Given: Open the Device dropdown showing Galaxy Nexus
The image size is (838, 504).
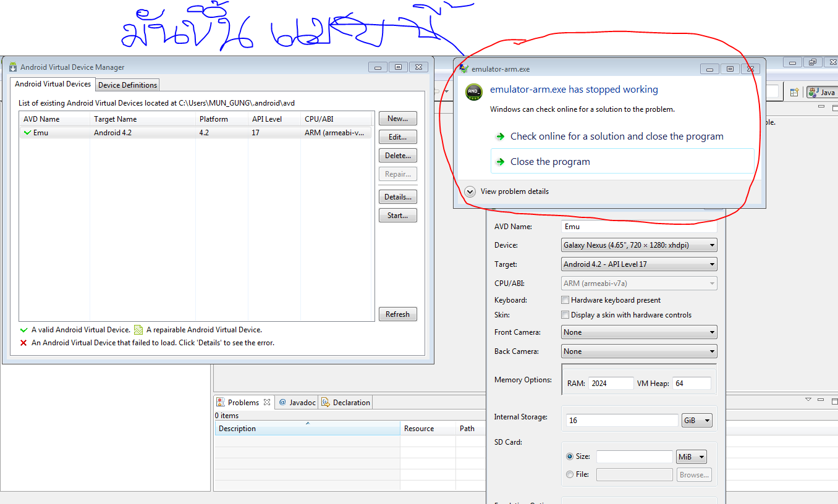Looking at the screenshot, I should pos(639,245).
